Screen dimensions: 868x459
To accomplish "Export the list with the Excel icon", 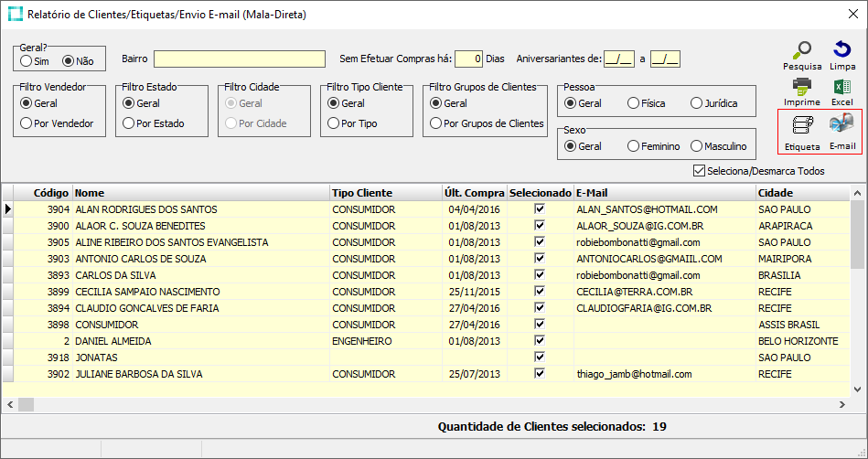I will click(841, 88).
